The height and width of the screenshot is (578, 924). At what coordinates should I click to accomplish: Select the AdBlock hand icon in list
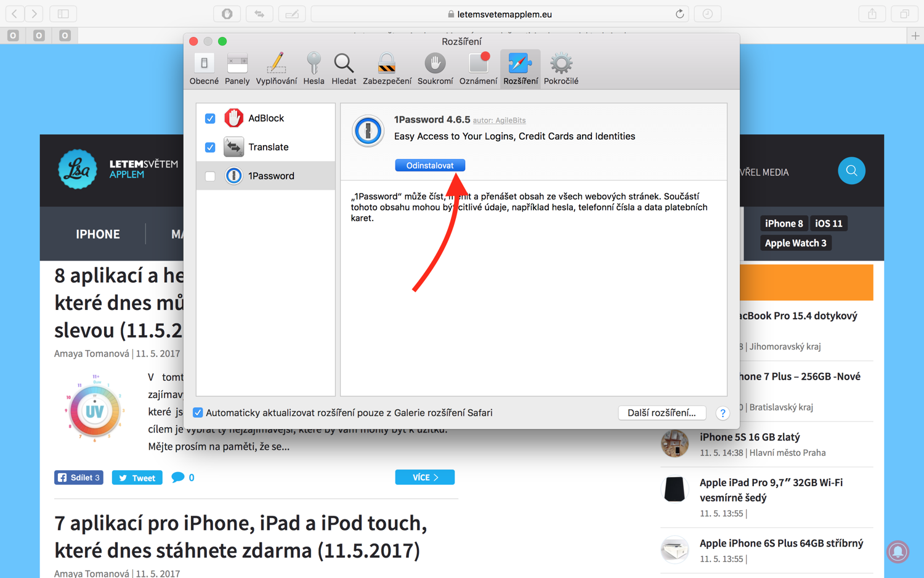(233, 118)
